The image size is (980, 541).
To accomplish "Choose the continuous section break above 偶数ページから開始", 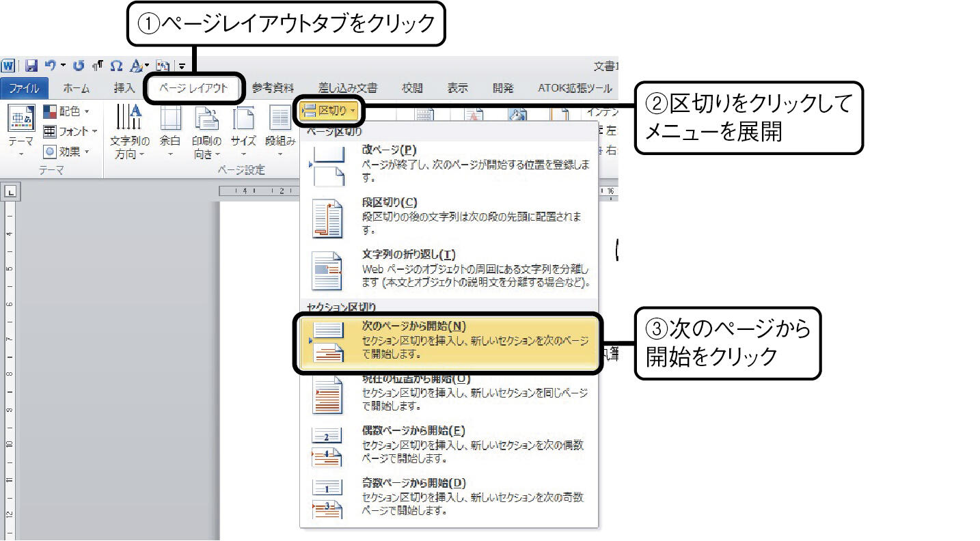I will pyautogui.click(x=449, y=395).
